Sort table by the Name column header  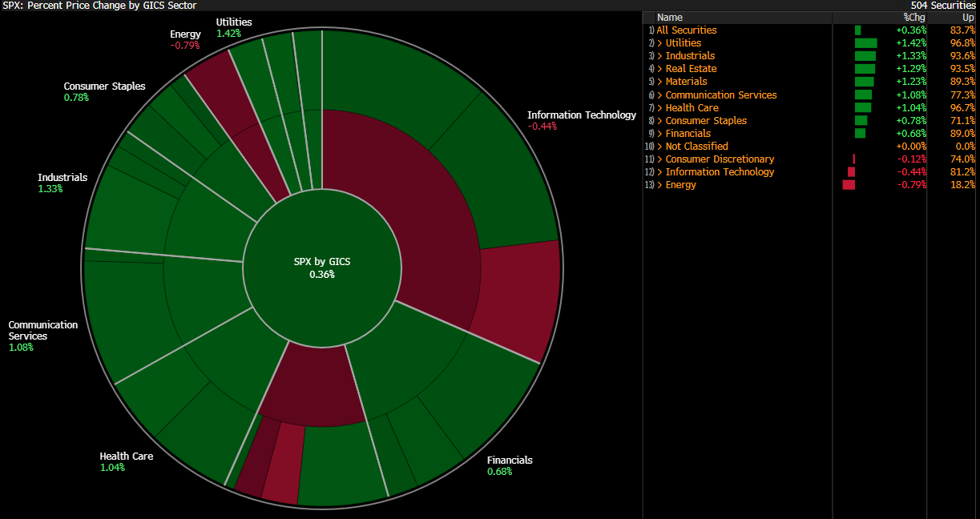point(670,17)
